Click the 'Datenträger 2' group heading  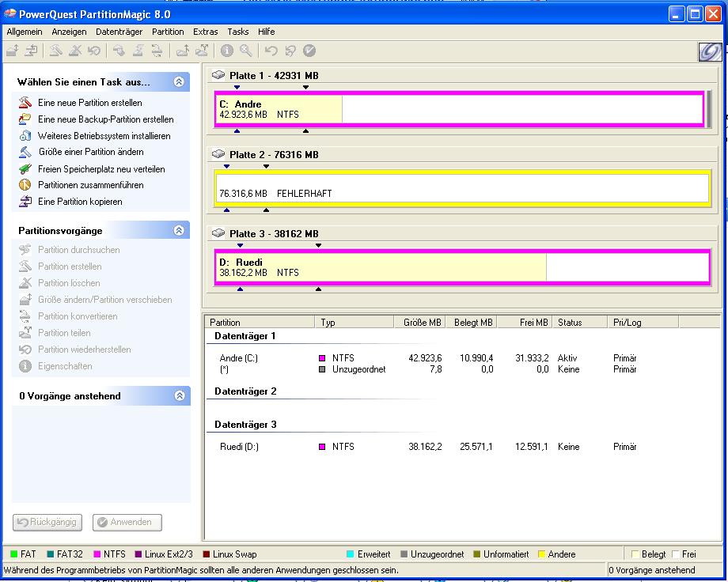point(245,391)
